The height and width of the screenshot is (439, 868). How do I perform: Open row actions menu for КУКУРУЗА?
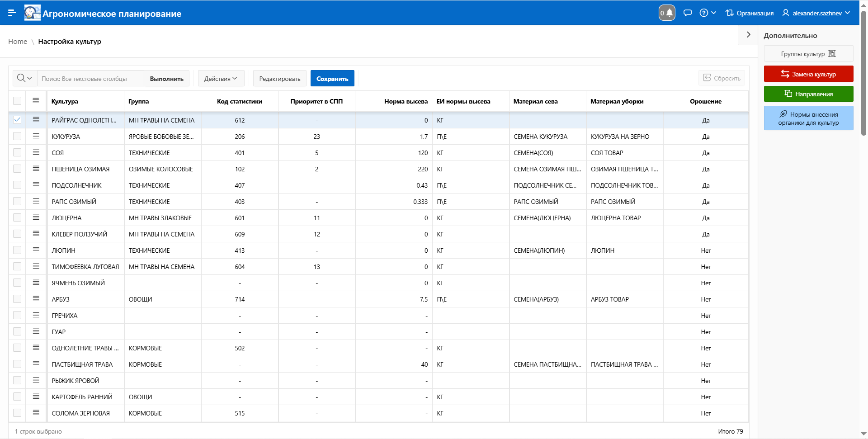click(36, 136)
